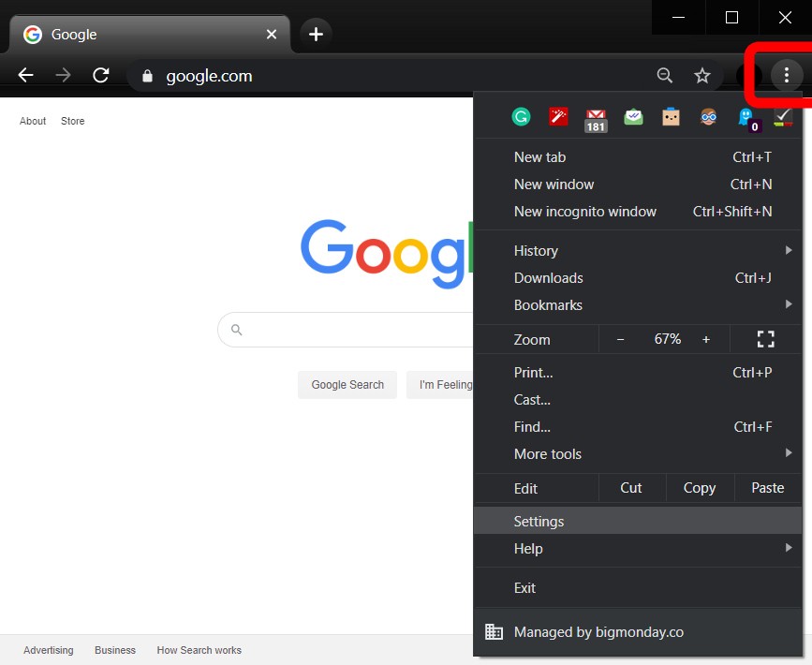
Task: Open Settings from the Chrome menu
Action: point(539,522)
